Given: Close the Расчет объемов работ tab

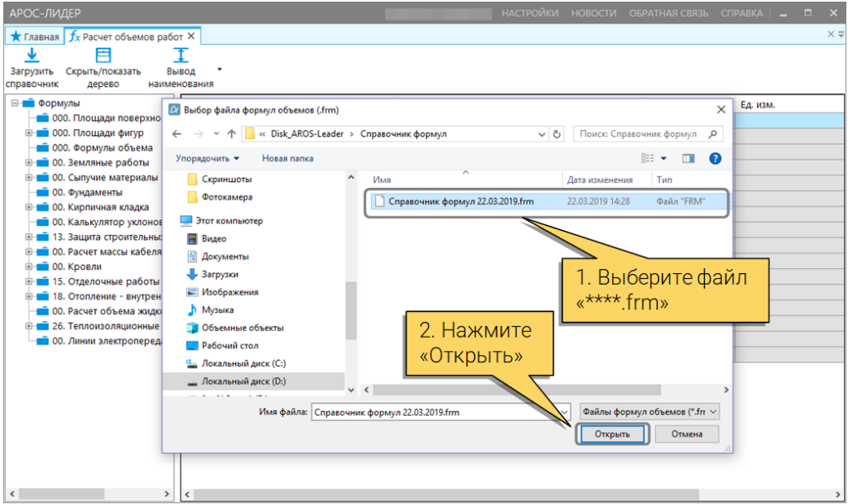Looking at the screenshot, I should point(191,36).
